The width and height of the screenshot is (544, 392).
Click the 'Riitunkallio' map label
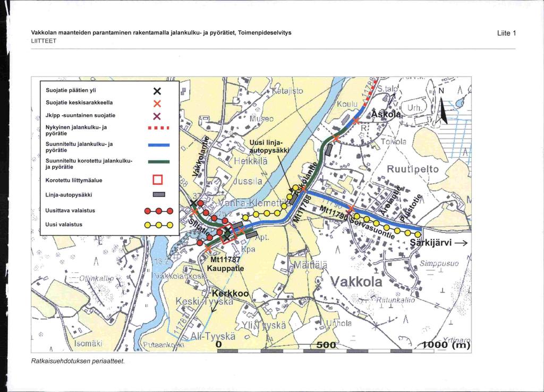[395, 300]
